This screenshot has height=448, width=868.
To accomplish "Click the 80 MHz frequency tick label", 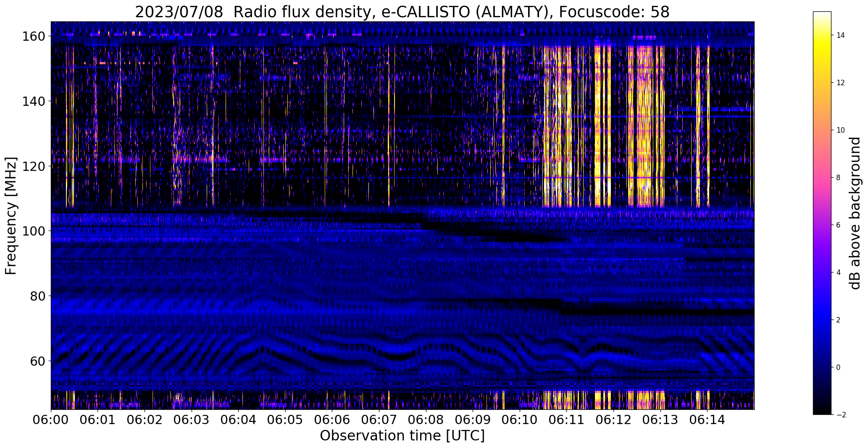I will click(37, 296).
